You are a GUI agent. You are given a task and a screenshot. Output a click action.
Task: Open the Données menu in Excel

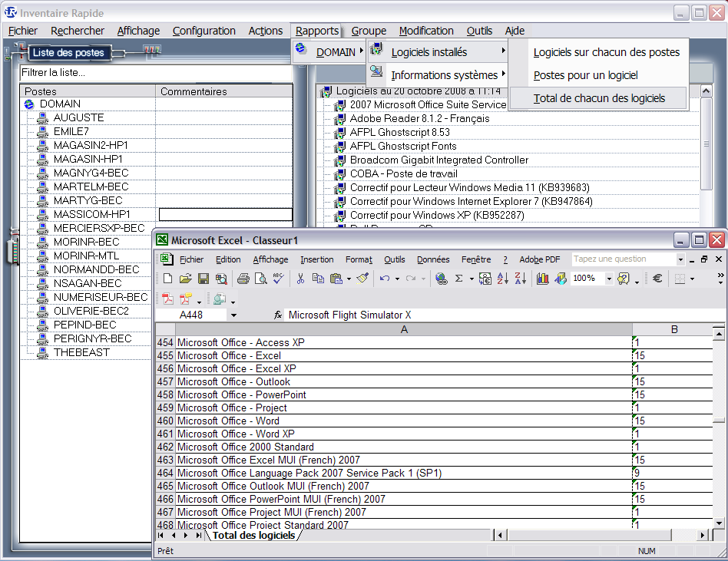(432, 259)
